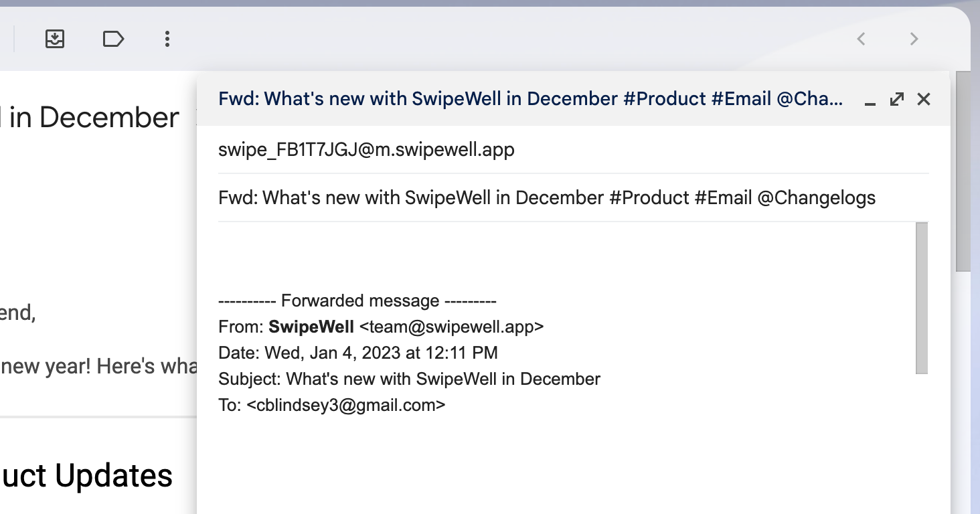Click the compose body scrollbar thumb
This screenshot has height=514, width=980.
pyautogui.click(x=922, y=298)
